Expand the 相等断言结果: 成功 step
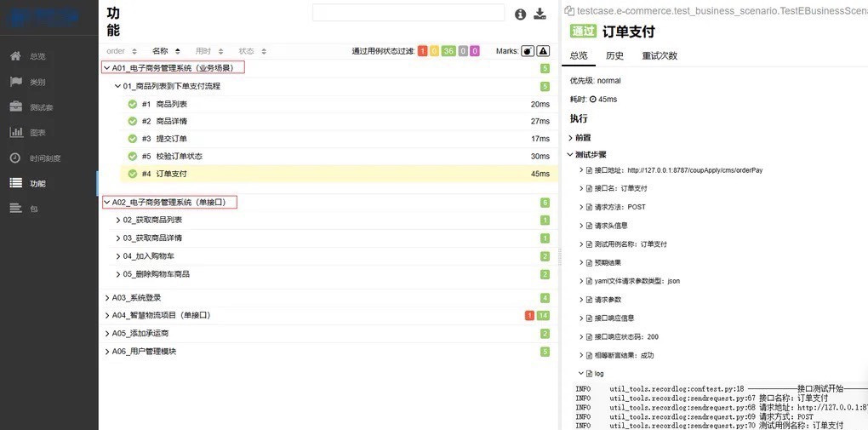This screenshot has height=430, width=868. 616,355
